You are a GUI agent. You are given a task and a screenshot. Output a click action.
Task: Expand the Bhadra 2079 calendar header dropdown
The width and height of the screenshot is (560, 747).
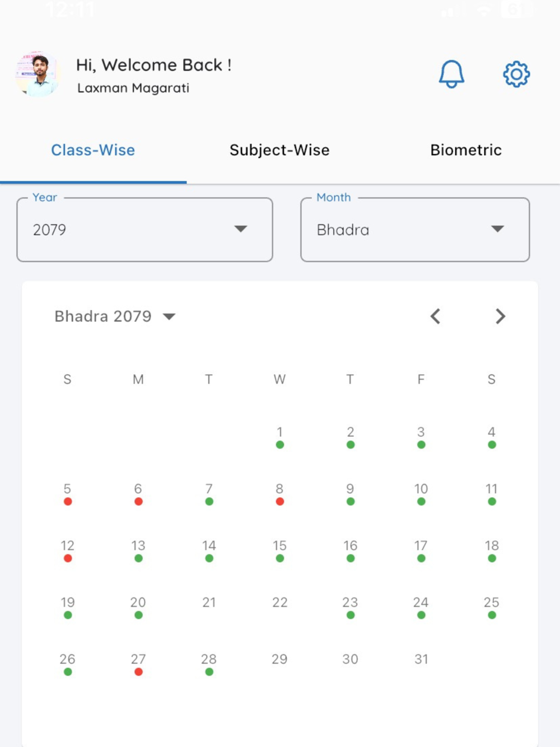coord(115,316)
